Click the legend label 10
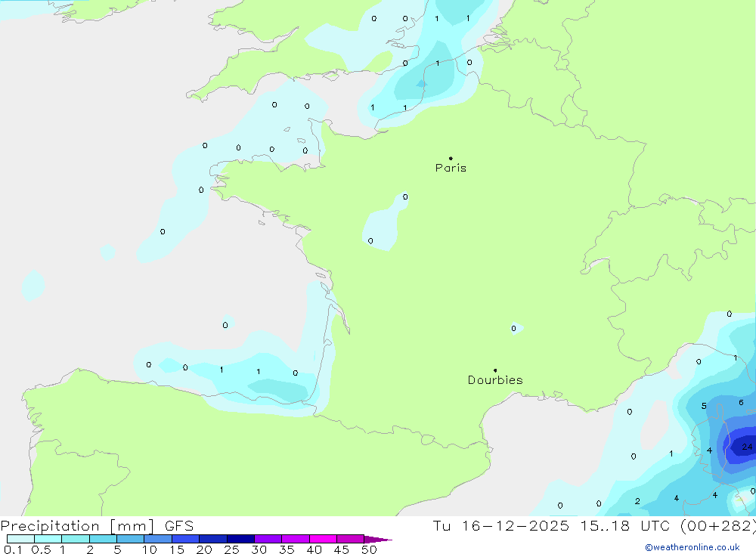 click(149, 549)
